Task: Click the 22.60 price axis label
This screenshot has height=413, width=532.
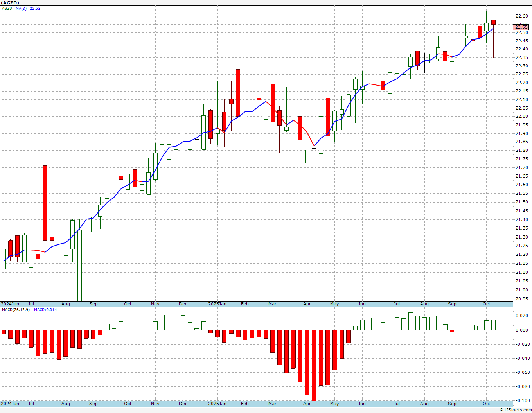Action: pyautogui.click(x=521, y=16)
